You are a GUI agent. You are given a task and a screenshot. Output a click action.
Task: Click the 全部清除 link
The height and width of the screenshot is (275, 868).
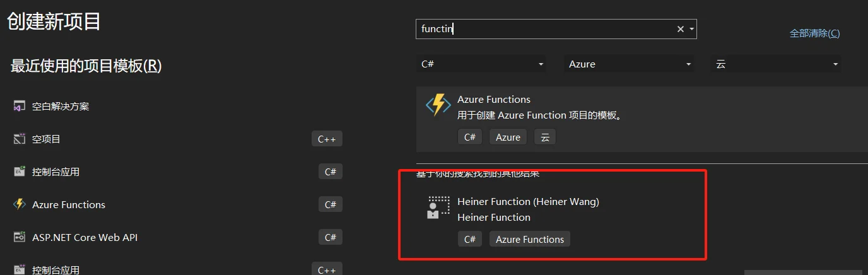coord(814,33)
